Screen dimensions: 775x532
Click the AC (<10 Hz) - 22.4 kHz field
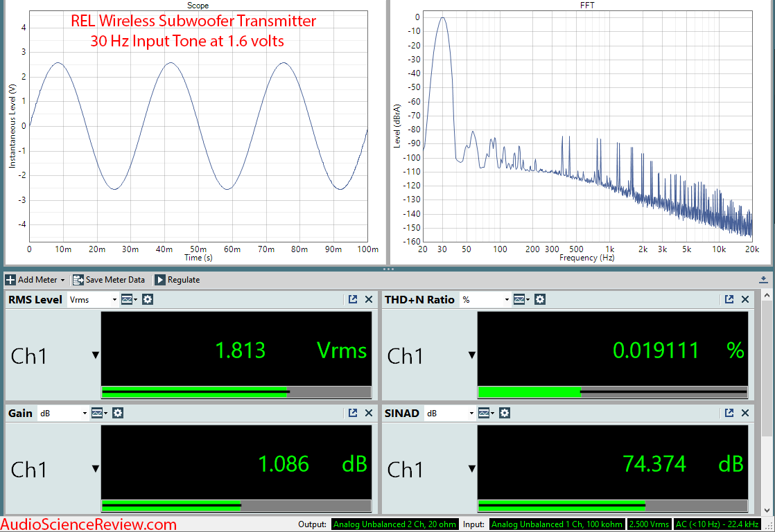pyautogui.click(x=717, y=524)
